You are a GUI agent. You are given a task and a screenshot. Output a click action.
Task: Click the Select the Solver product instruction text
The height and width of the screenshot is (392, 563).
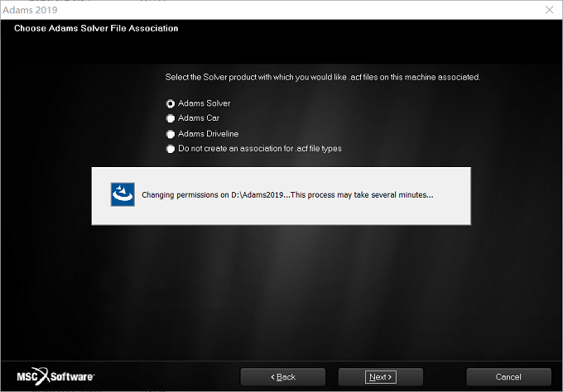[323, 77]
